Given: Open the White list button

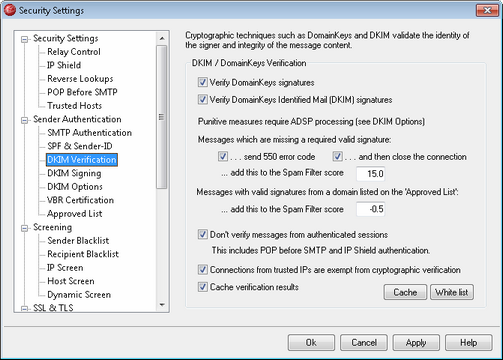Looking at the screenshot, I should click(452, 292).
